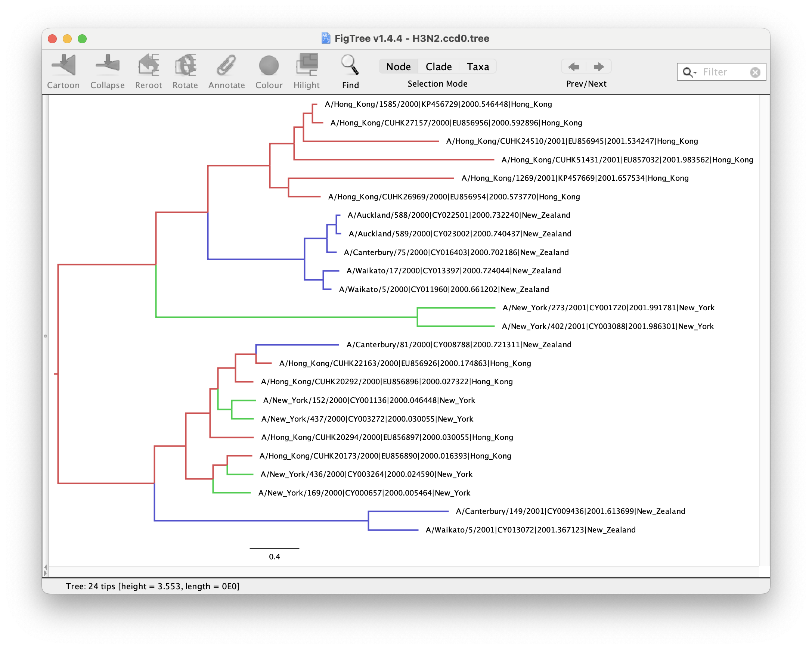Open the Annotate paperclip tool

click(226, 65)
